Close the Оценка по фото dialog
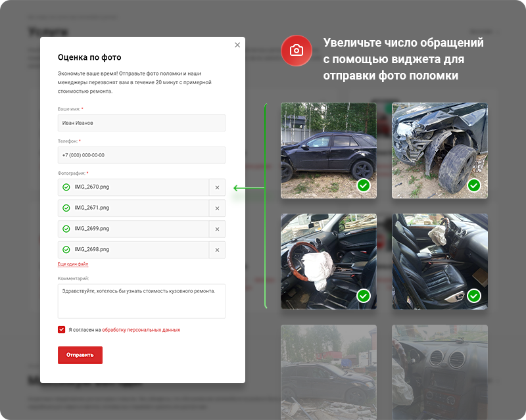This screenshot has width=526, height=420. pos(237,45)
